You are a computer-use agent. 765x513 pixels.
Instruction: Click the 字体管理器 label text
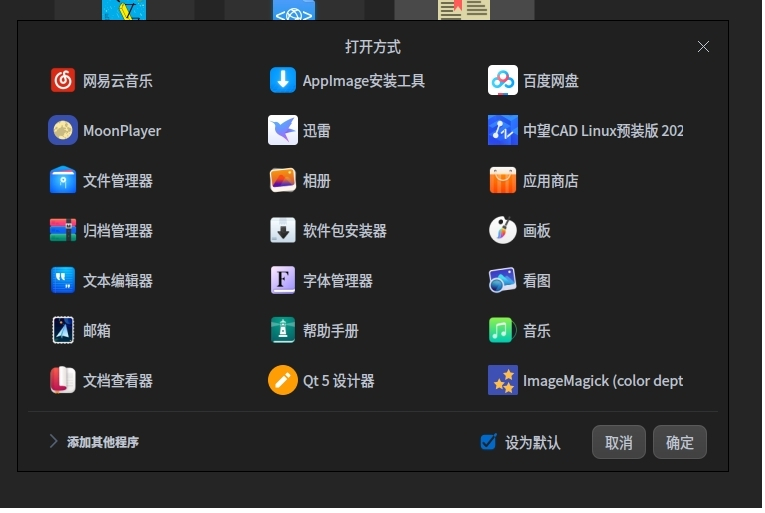coord(338,281)
